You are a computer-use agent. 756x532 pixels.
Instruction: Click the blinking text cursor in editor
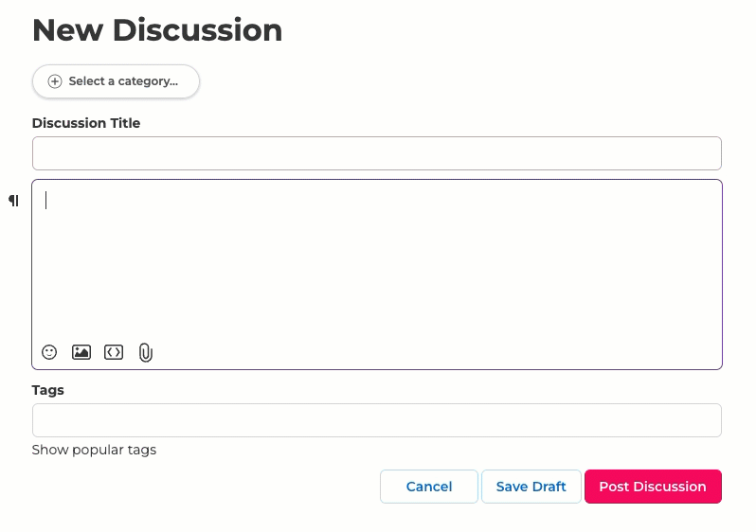45,201
